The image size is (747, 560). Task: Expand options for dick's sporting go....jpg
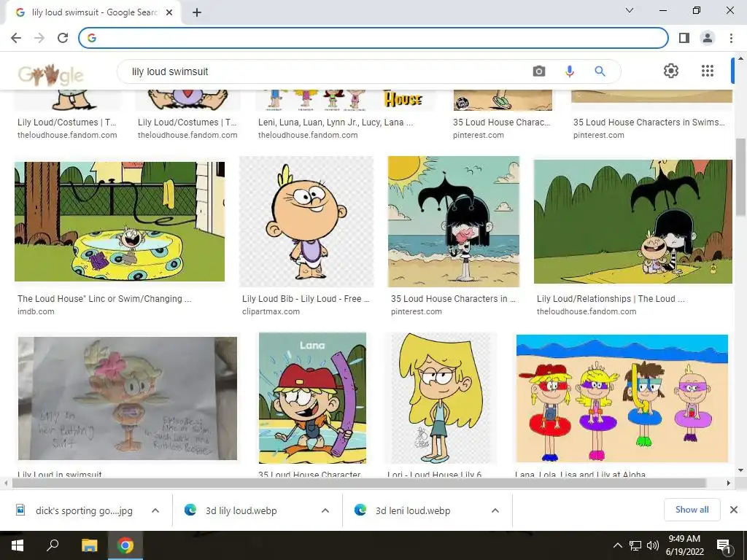tap(155, 510)
